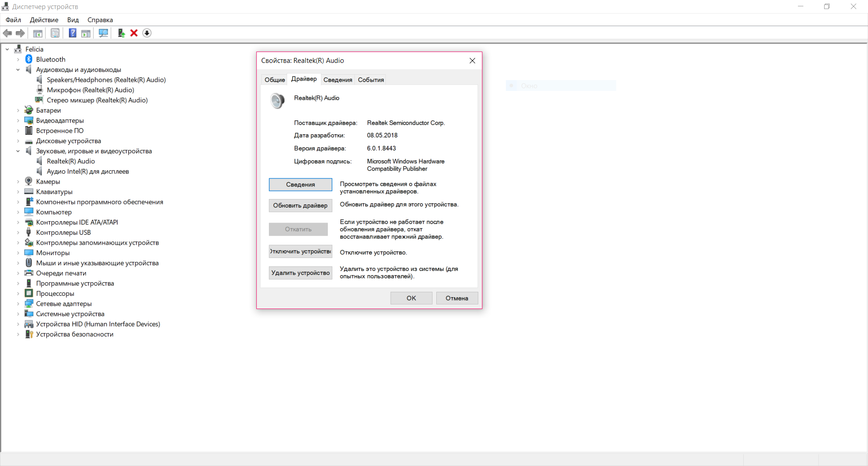Expand Компоненты программного обеспечения category
Image resolution: width=868 pixels, height=466 pixels.
coord(18,202)
